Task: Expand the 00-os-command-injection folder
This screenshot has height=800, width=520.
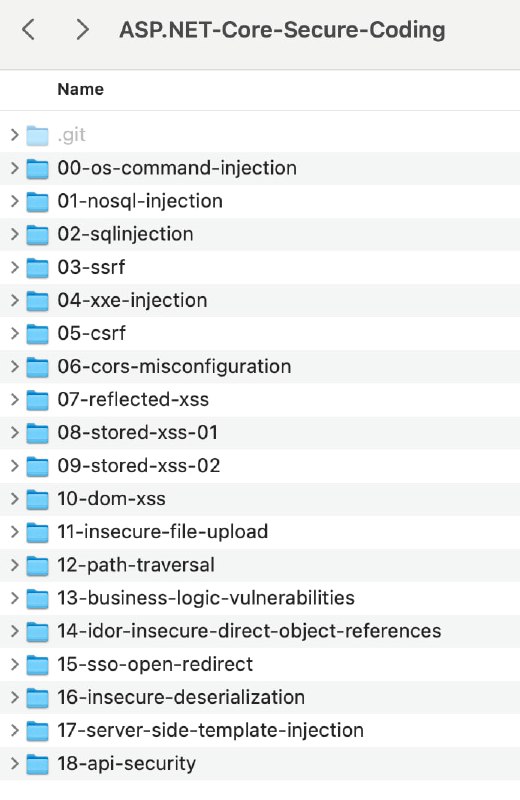Action: pyautogui.click(x=15, y=168)
